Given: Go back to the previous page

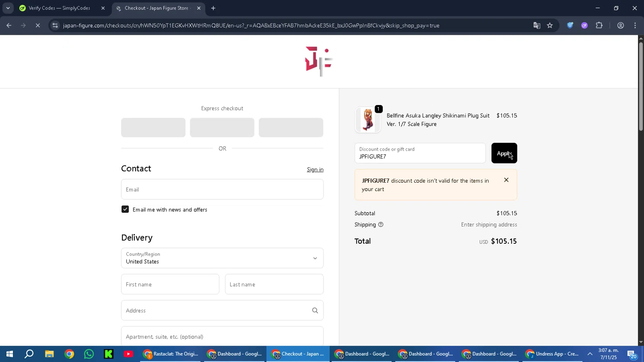Looking at the screenshot, I should point(9,25).
